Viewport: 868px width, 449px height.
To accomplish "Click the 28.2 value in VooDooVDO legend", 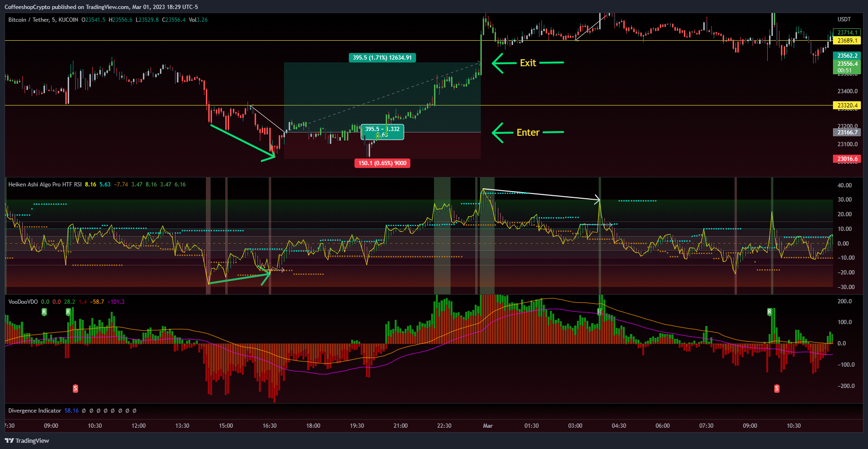I will (70, 302).
